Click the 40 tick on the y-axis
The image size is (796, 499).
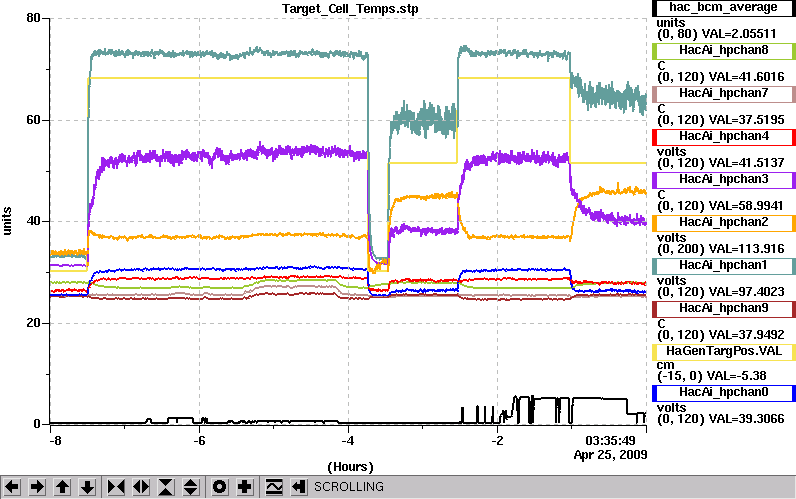pyautogui.click(x=33, y=222)
